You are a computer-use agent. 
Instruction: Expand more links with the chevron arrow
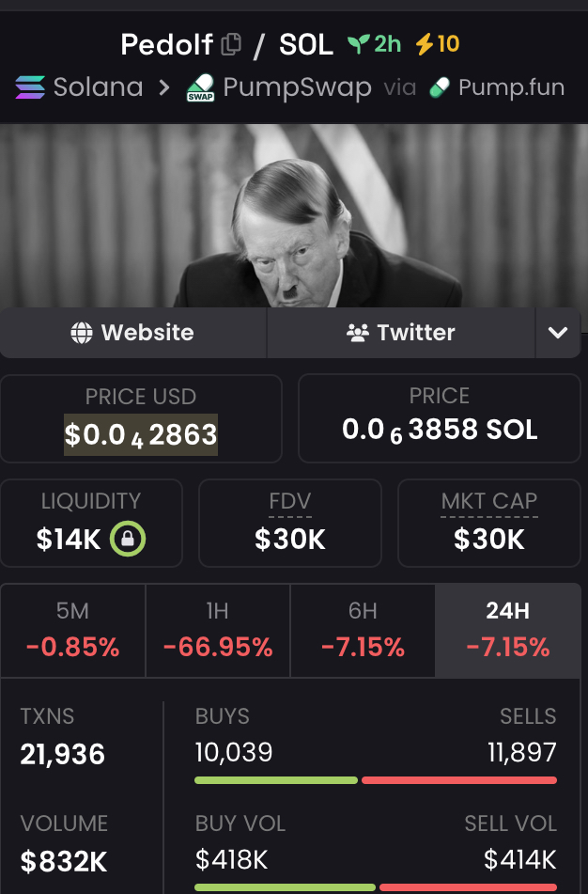(558, 333)
